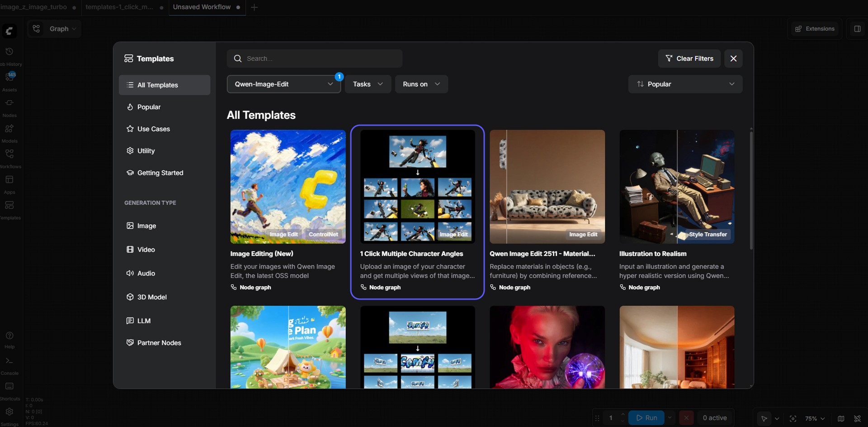The height and width of the screenshot is (427, 868).
Task: Open the Shortcuts keyboard icon
Action: [x=9, y=387]
